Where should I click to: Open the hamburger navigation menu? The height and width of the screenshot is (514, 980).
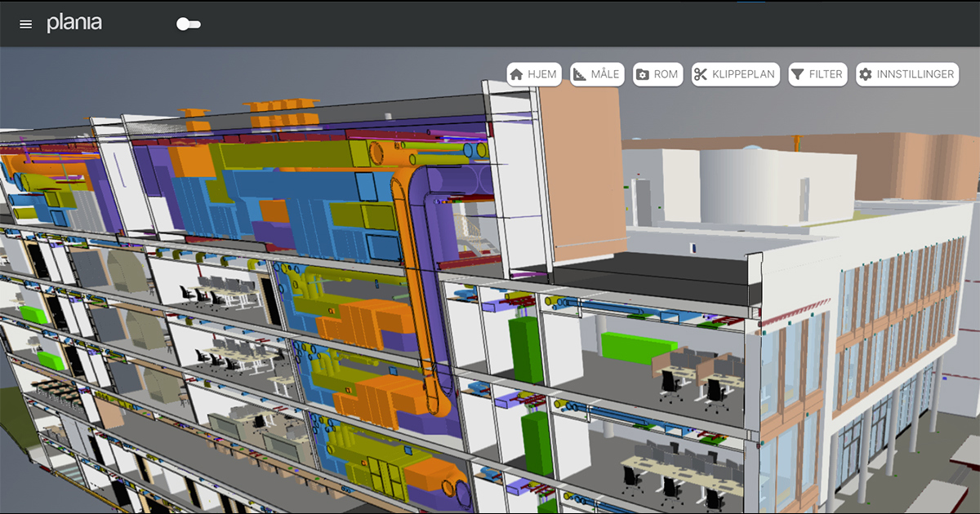[x=25, y=24]
